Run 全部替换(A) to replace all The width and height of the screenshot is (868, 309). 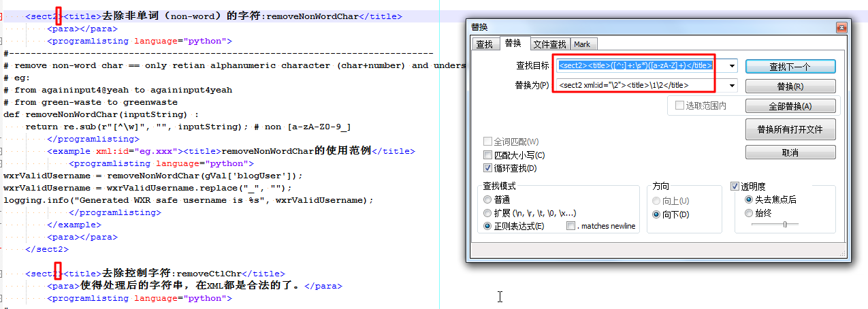pyautogui.click(x=790, y=106)
